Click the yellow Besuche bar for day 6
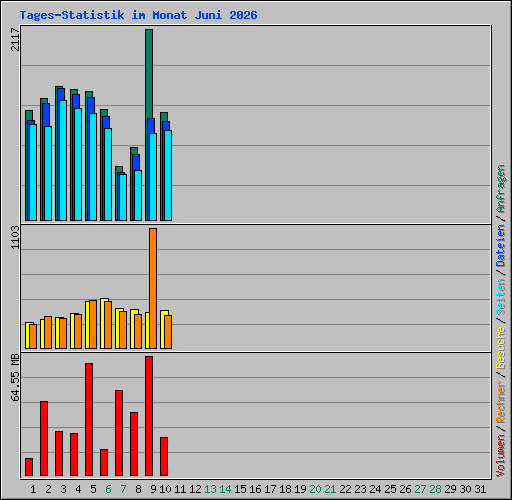512x500 pixels. click(x=103, y=324)
